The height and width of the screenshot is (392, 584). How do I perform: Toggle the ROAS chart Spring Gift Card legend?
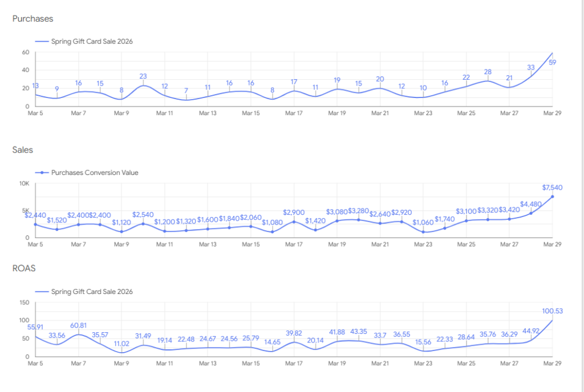pos(92,291)
